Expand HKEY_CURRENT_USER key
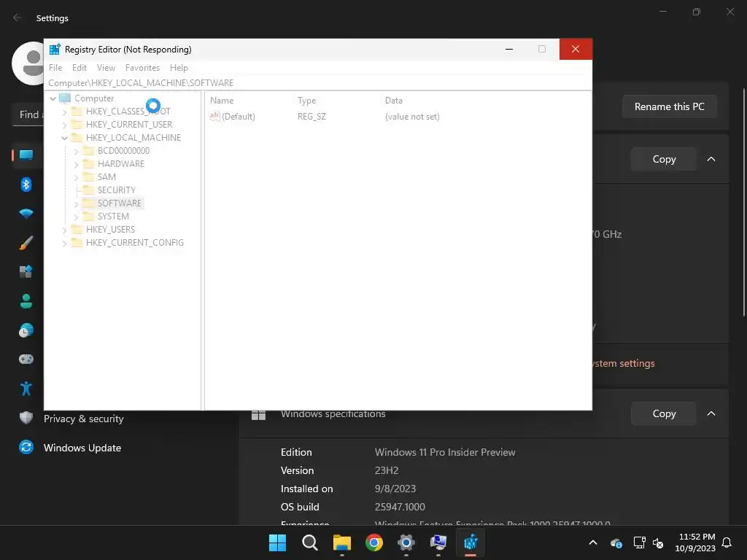 tap(65, 125)
